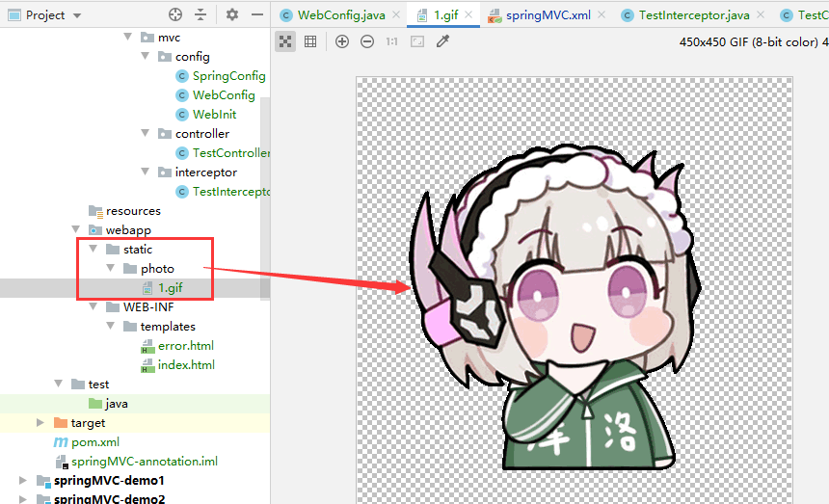Viewport: 829px width, 504px height.
Task: Open the Project view dropdown
Action: (77, 15)
